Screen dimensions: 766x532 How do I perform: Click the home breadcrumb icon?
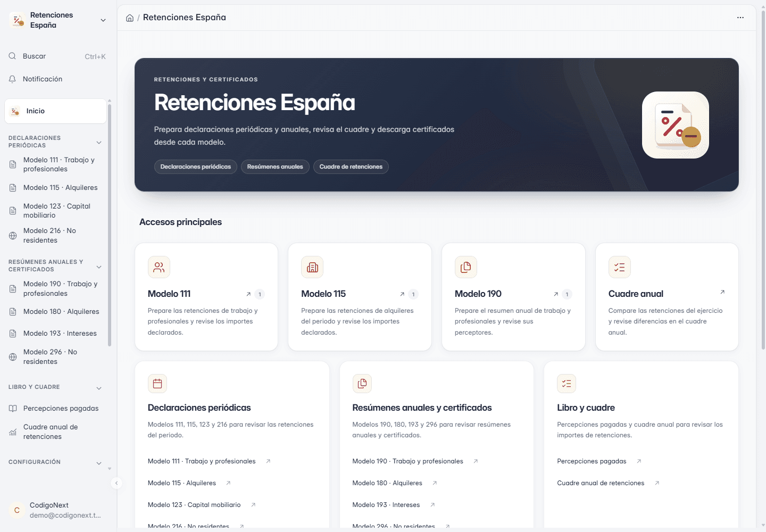pos(130,18)
